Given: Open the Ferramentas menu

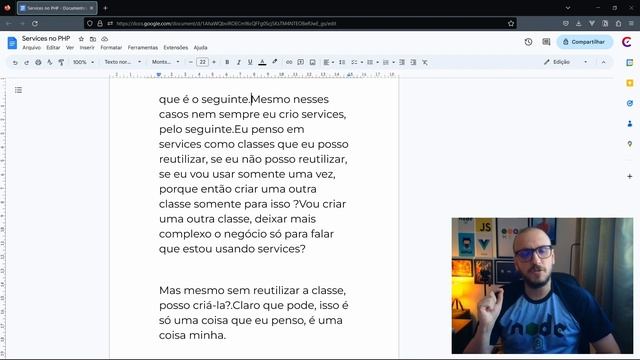Looking at the screenshot, I should tap(142, 48).
